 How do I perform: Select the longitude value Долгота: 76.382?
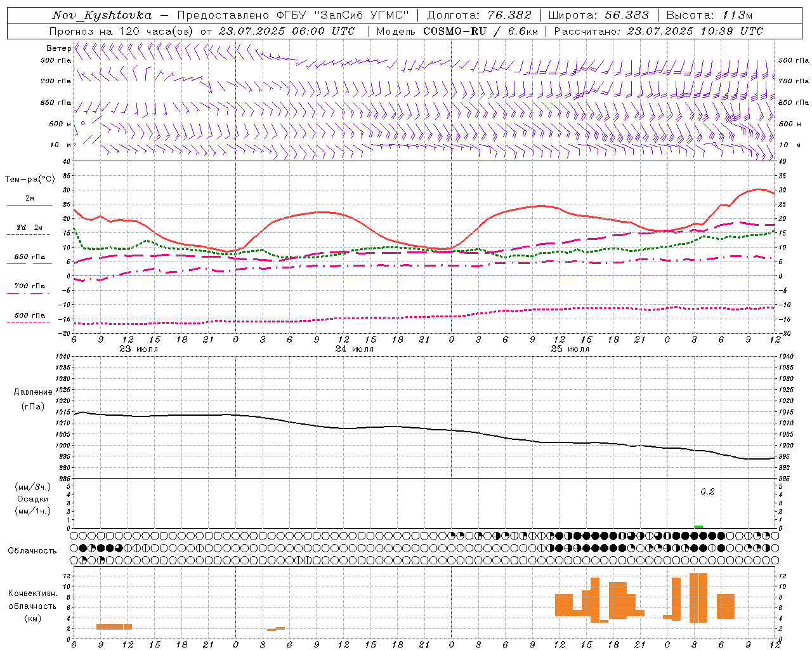(479, 15)
